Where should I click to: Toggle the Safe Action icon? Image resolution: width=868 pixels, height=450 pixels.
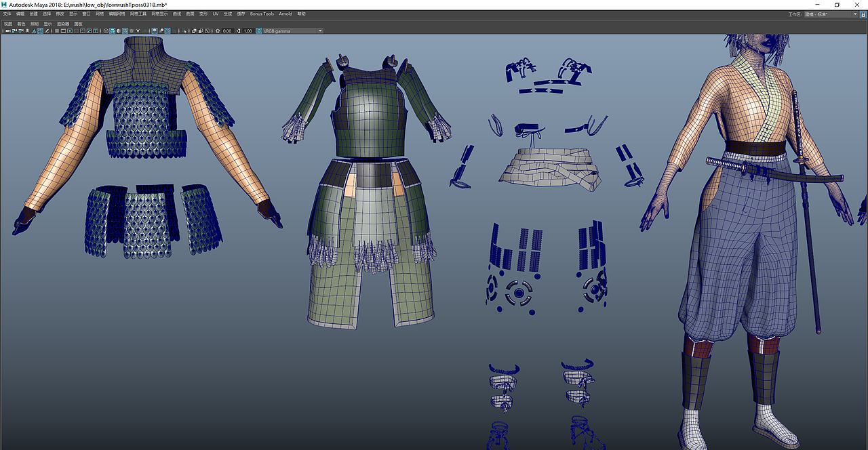[89, 30]
